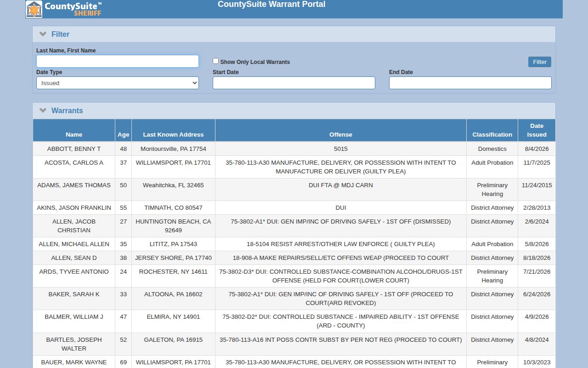588x368 pixels.
Task: Click BALMER, WILLIAM J name cell
Action: tap(74, 321)
